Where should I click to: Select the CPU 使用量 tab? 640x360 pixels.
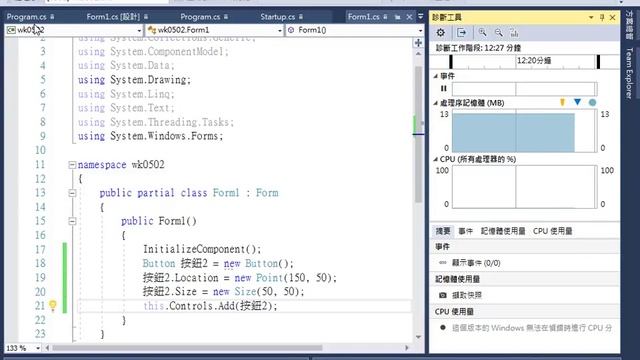(x=553, y=231)
